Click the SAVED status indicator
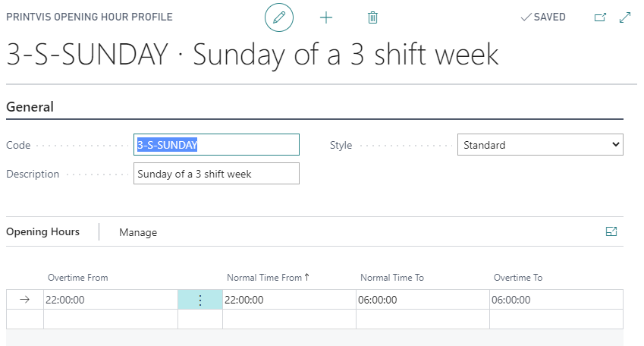This screenshot has height=346, width=644. tap(543, 17)
